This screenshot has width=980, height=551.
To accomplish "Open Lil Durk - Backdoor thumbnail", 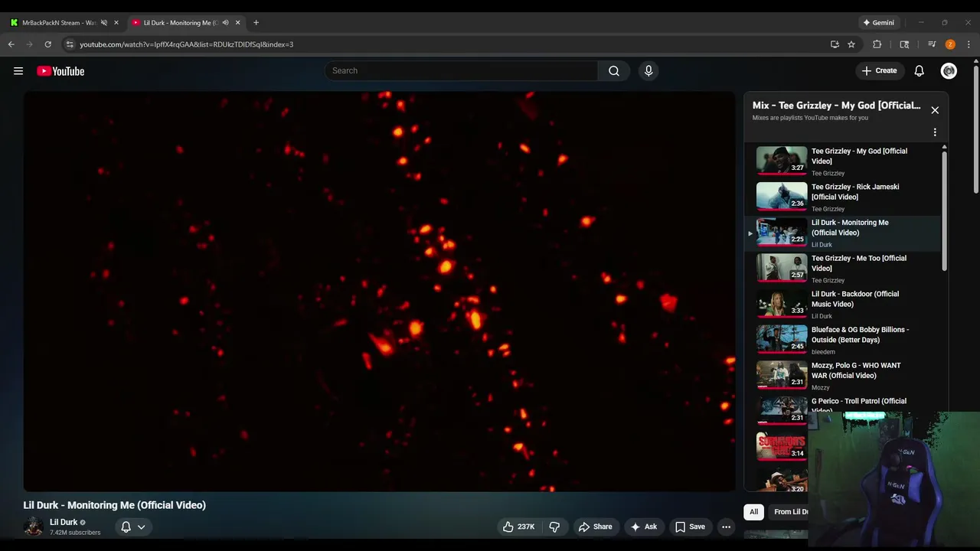I will [782, 303].
